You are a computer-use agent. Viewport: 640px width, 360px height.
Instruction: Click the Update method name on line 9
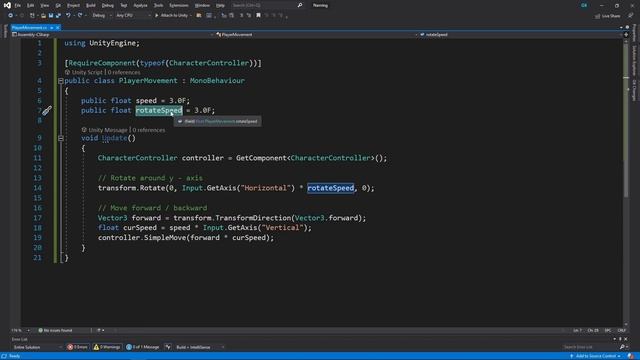coord(114,138)
